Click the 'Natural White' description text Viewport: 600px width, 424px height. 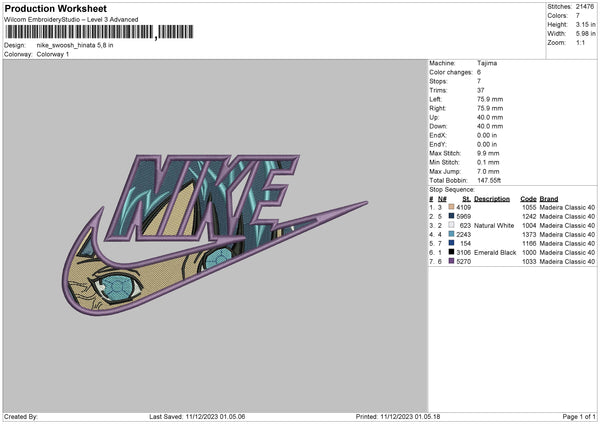click(x=494, y=225)
